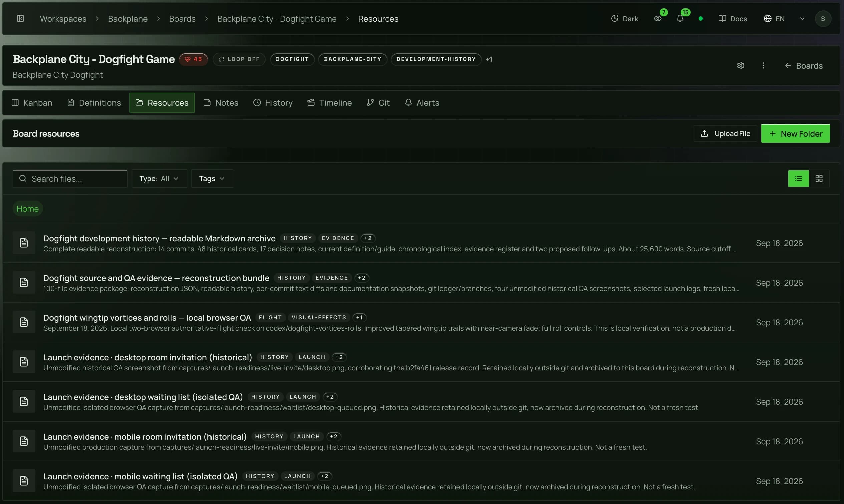
Task: Open board settings gear icon
Action: point(740,66)
